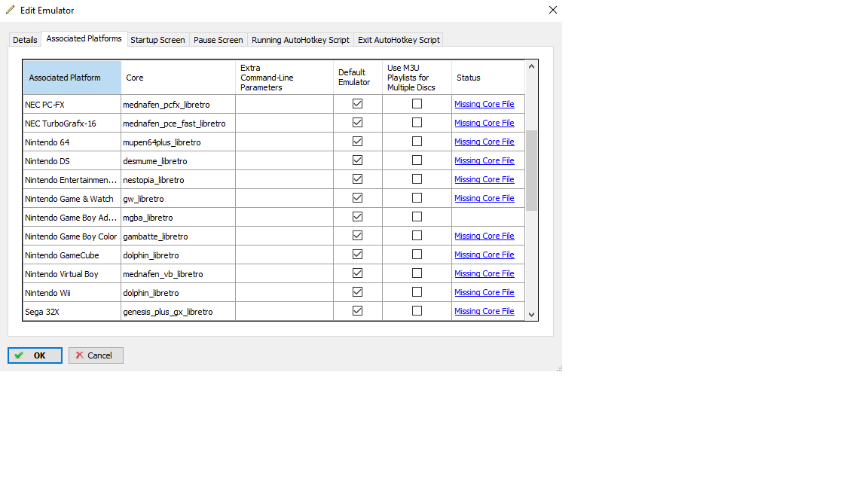Select the Nintendo Wii platform cell
868x488 pixels.
point(72,293)
